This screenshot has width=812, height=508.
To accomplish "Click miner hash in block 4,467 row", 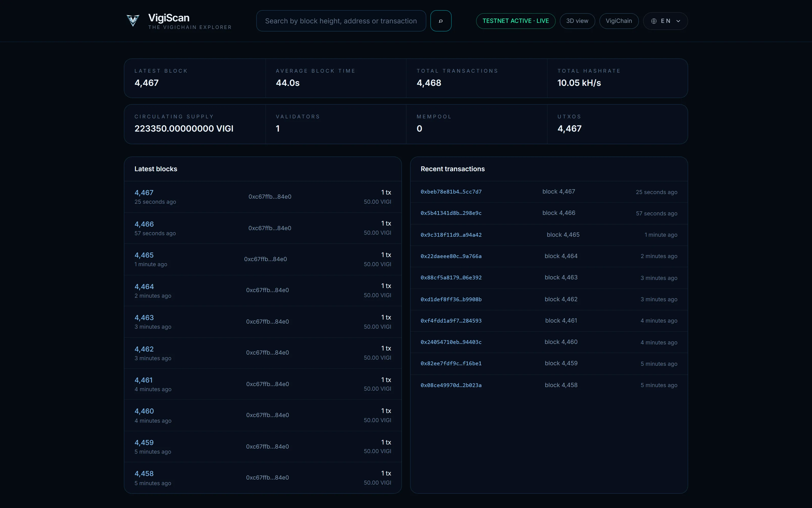I will [270, 197].
